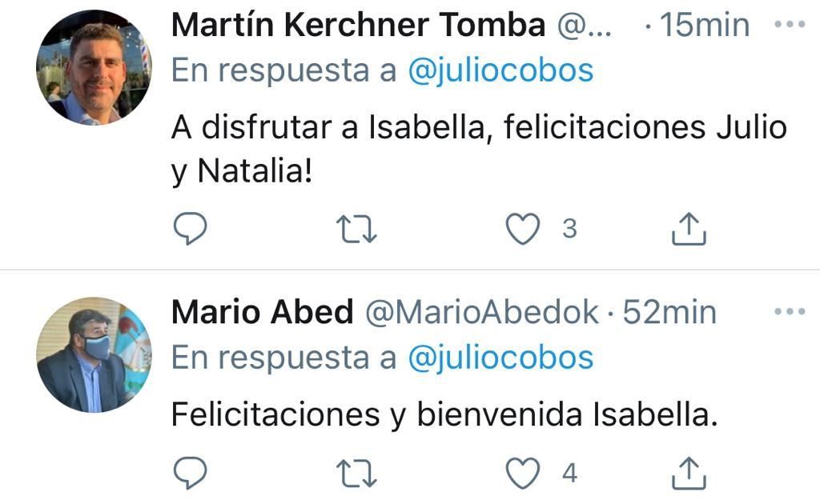Share Martín Kerchner Tomba's tweet
Image resolution: width=820 pixels, height=504 pixels.
point(689,230)
